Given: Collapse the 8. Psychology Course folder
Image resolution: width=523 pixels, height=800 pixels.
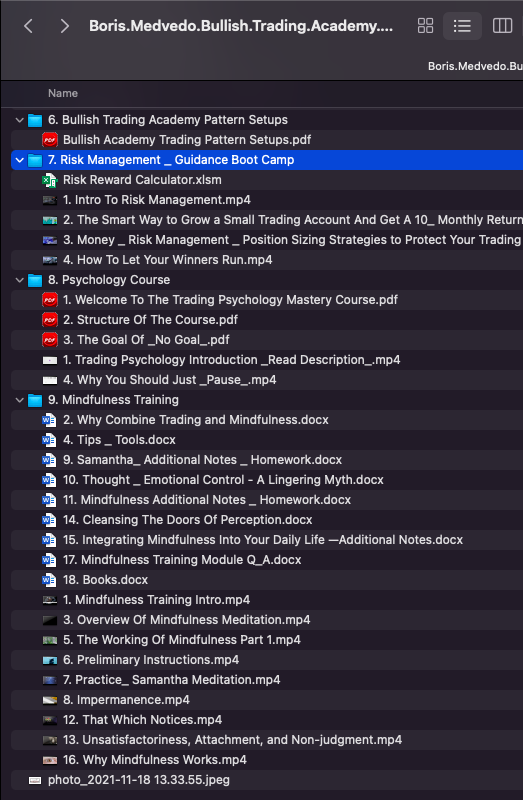Looking at the screenshot, I should point(20,280).
